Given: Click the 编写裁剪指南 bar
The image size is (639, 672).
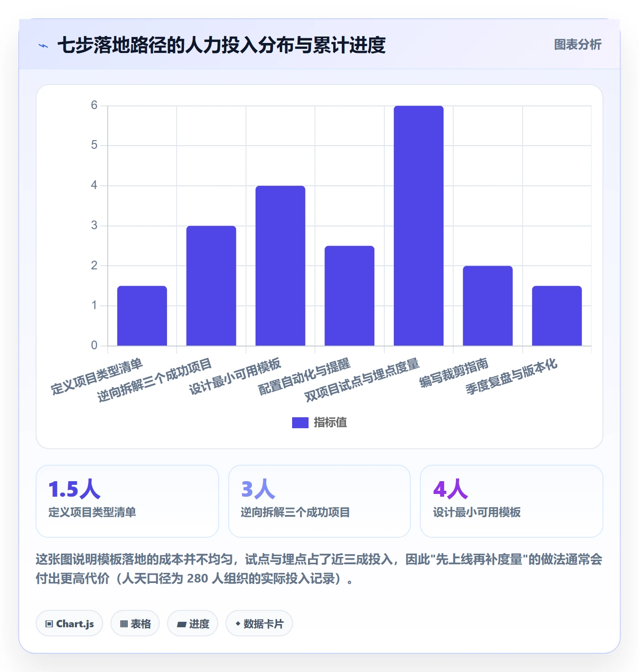Looking at the screenshot, I should 488,306.
